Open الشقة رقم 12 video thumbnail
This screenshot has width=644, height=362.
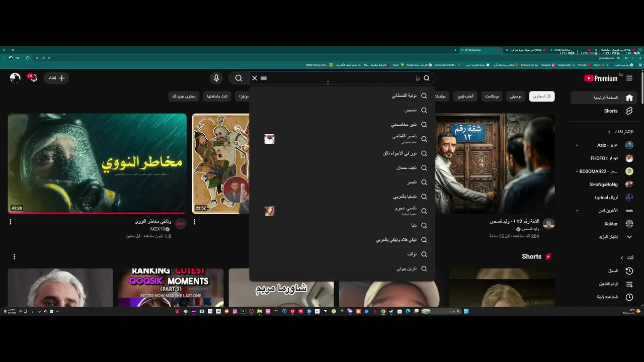[495, 163]
